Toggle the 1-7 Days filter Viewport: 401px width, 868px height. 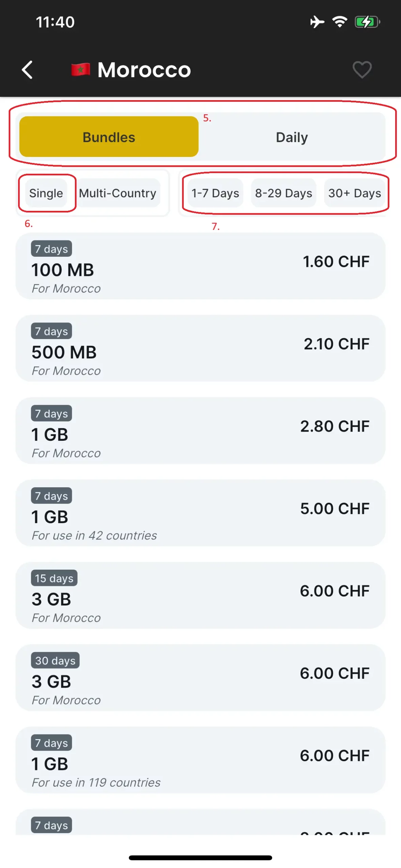[215, 193]
